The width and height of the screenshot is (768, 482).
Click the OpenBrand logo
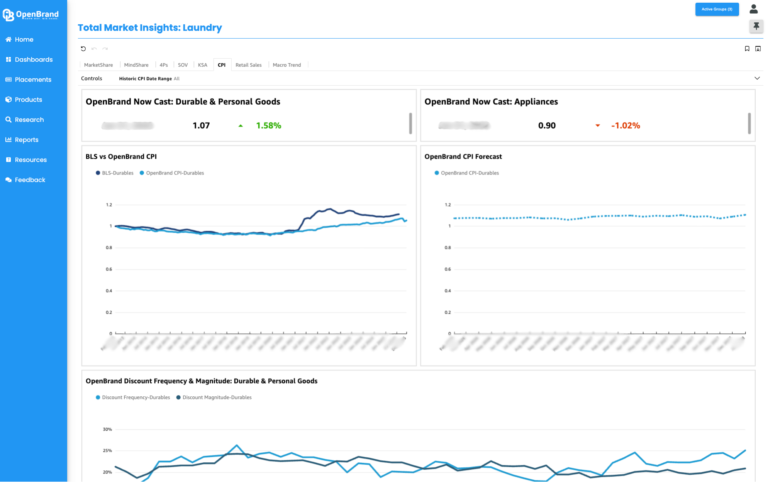point(31,15)
